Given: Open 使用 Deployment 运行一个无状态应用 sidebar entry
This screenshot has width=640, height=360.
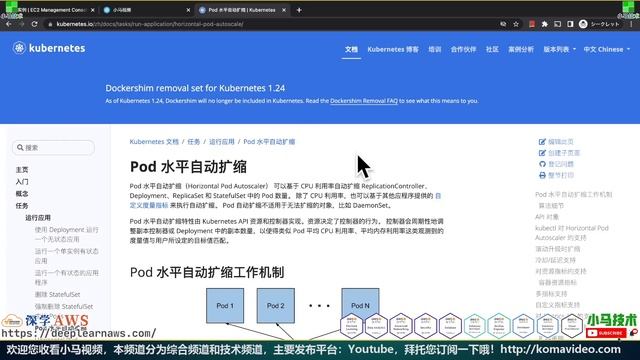Looking at the screenshot, I should tap(67, 234).
